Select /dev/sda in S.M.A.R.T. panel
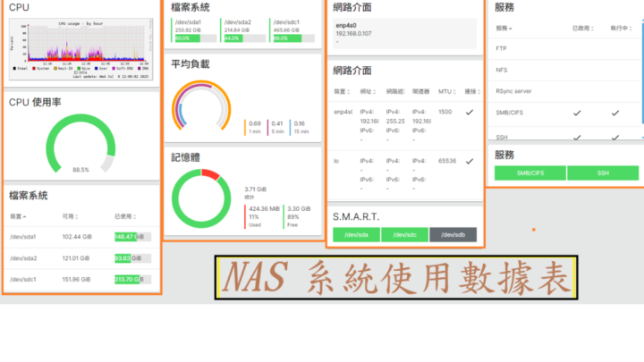This screenshot has width=644, height=362. [x=356, y=235]
